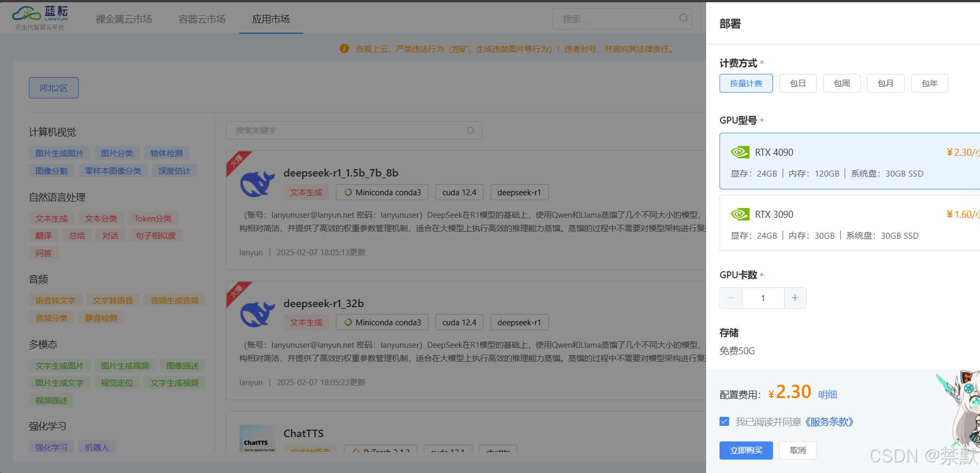Select the 包日 billing option
The width and height of the screenshot is (980, 473).
pos(798,83)
